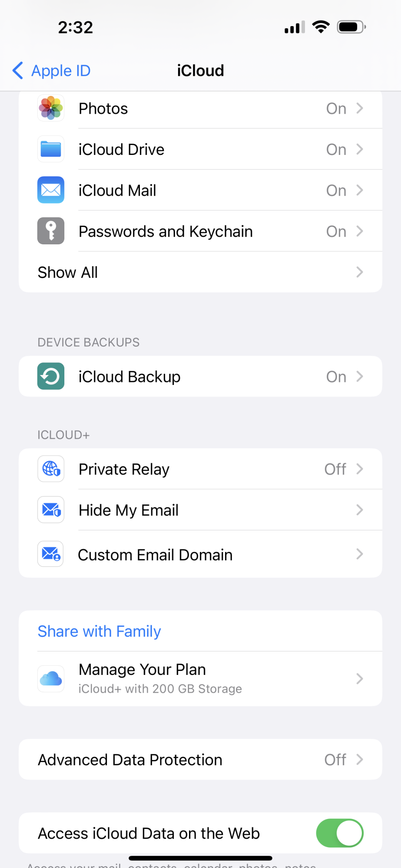Expand the Show All apps chevron
Viewport: 401px width, 868px height.
[359, 272]
